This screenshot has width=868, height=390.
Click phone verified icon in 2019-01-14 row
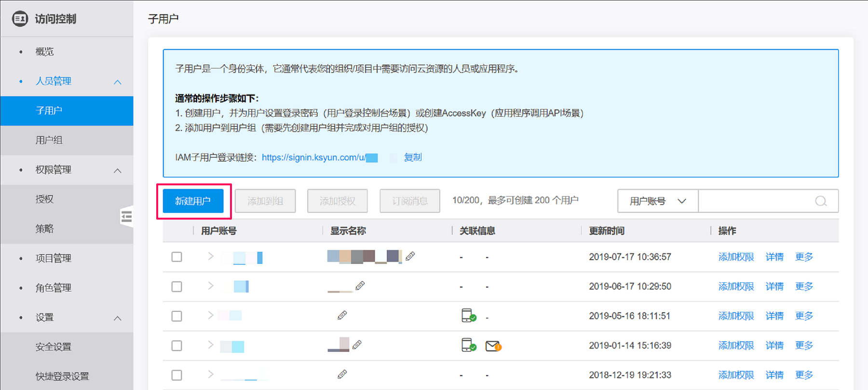coord(469,345)
